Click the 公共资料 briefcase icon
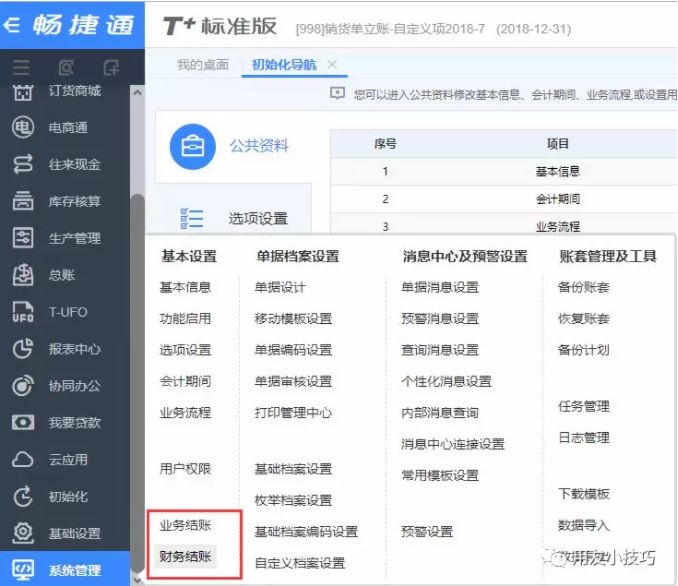The height and width of the screenshot is (586, 678). [192, 146]
